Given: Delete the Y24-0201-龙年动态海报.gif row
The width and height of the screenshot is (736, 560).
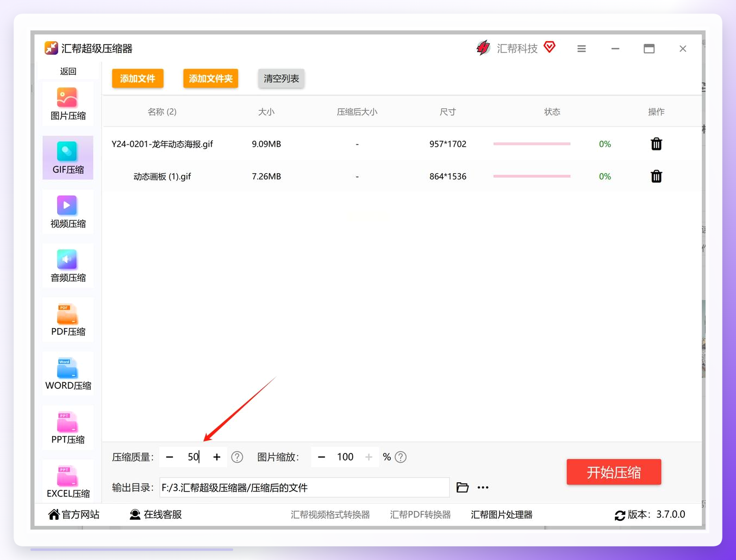Looking at the screenshot, I should pos(656,144).
